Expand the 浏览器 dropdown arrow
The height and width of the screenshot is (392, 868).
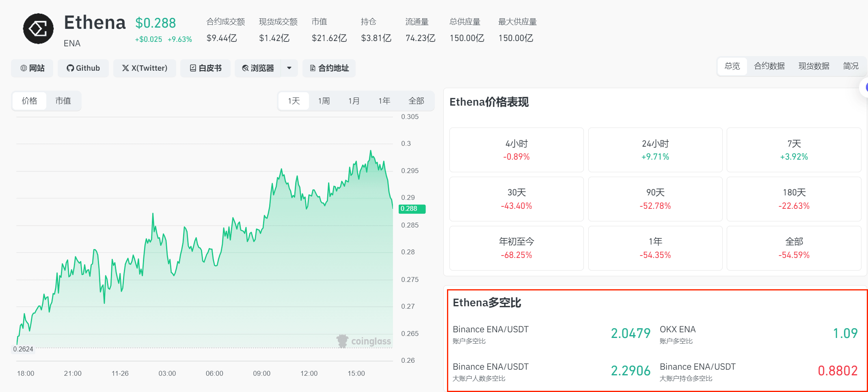(289, 68)
